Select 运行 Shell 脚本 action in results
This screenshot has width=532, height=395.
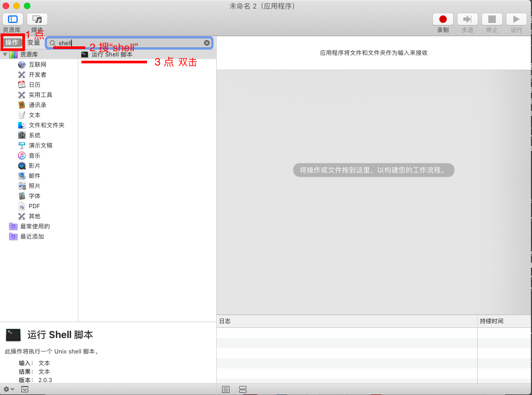coord(112,54)
